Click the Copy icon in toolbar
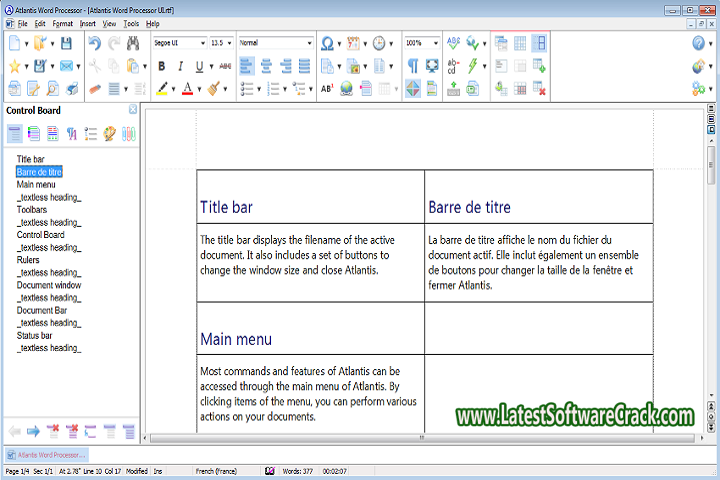The width and height of the screenshot is (720, 480). 113,66
